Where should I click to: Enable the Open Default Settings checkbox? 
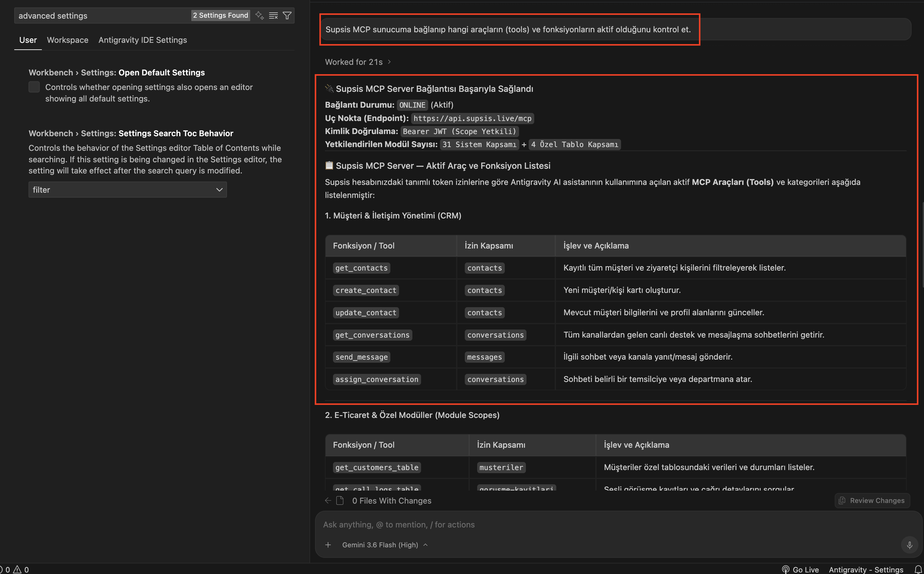(x=34, y=87)
